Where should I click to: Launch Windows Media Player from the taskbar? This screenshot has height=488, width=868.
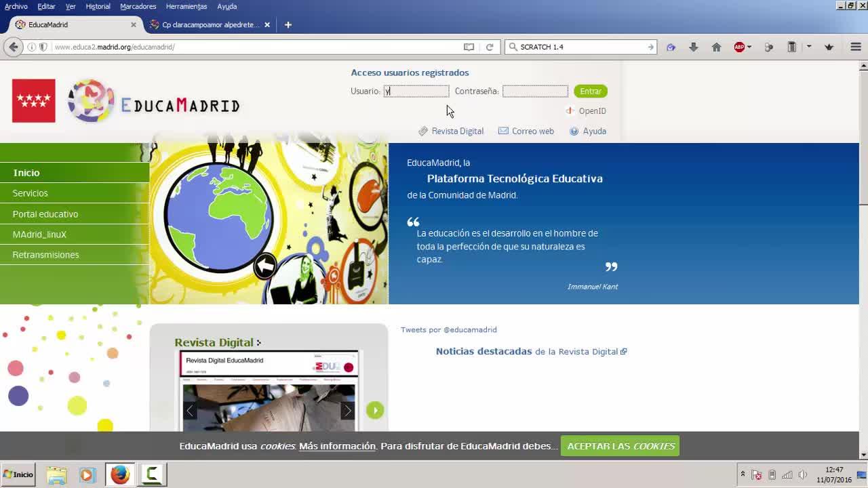pos(87,474)
